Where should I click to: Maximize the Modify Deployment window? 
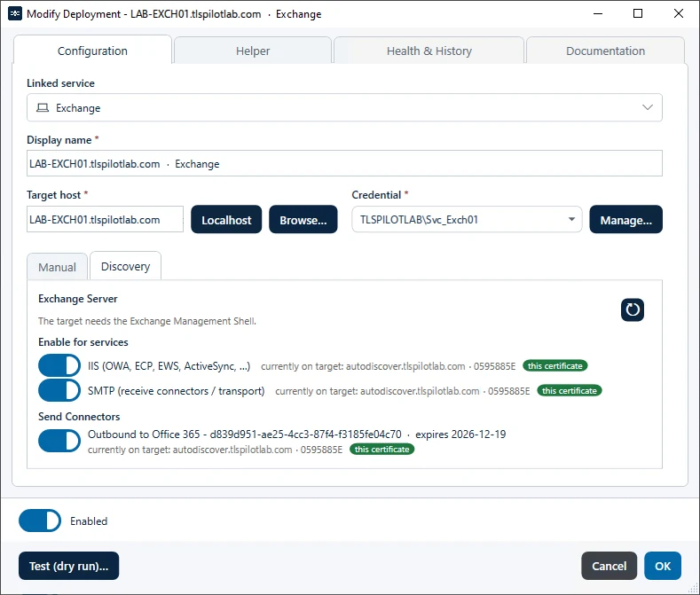[x=638, y=13]
